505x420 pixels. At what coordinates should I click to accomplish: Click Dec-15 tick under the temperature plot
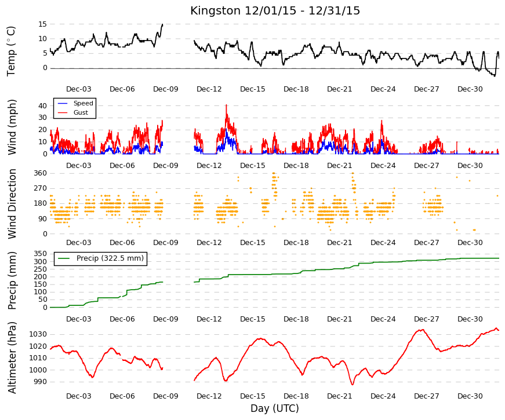point(253,89)
